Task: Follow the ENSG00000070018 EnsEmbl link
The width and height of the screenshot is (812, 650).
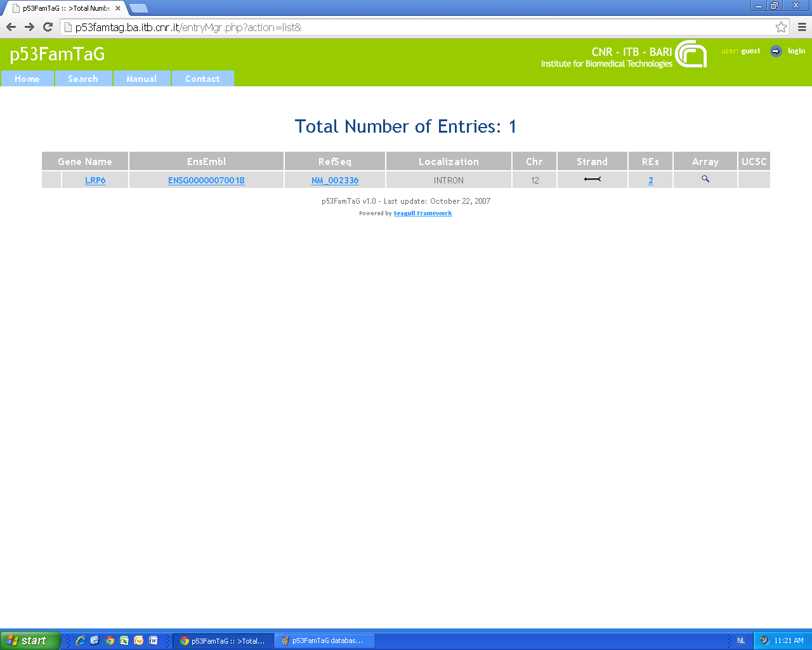Action: 206,180
